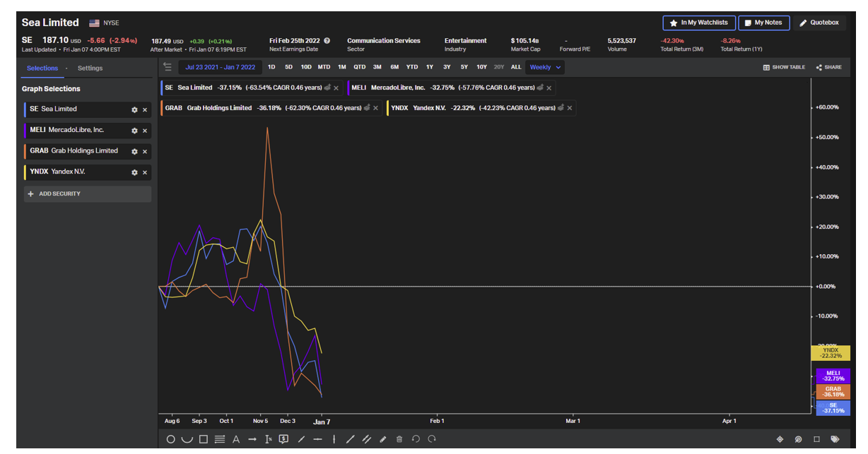Redo the last drawing action
This screenshot has width=868, height=454.
pos(432,439)
